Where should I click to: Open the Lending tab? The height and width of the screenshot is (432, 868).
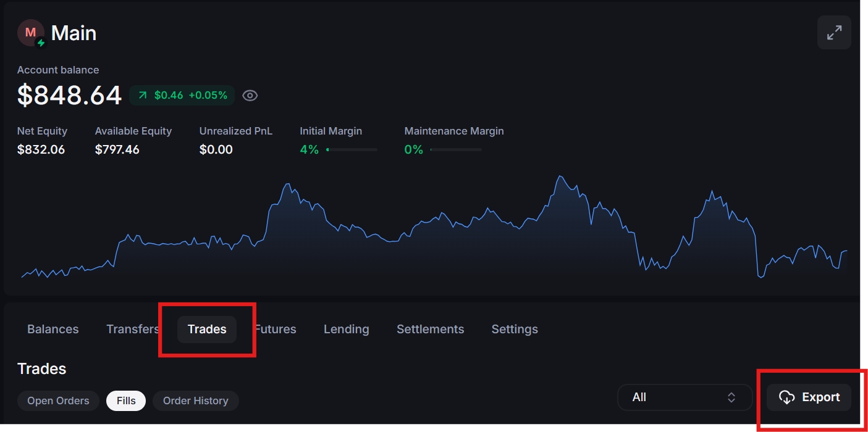(346, 330)
